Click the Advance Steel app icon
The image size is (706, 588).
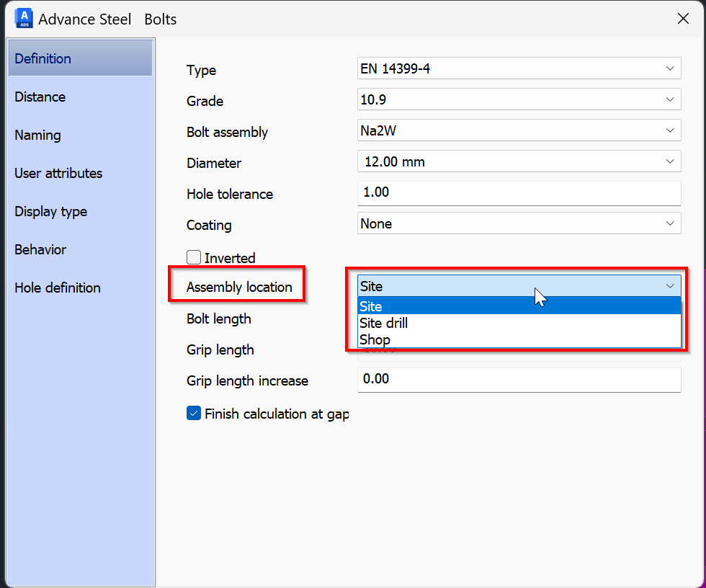click(24, 19)
